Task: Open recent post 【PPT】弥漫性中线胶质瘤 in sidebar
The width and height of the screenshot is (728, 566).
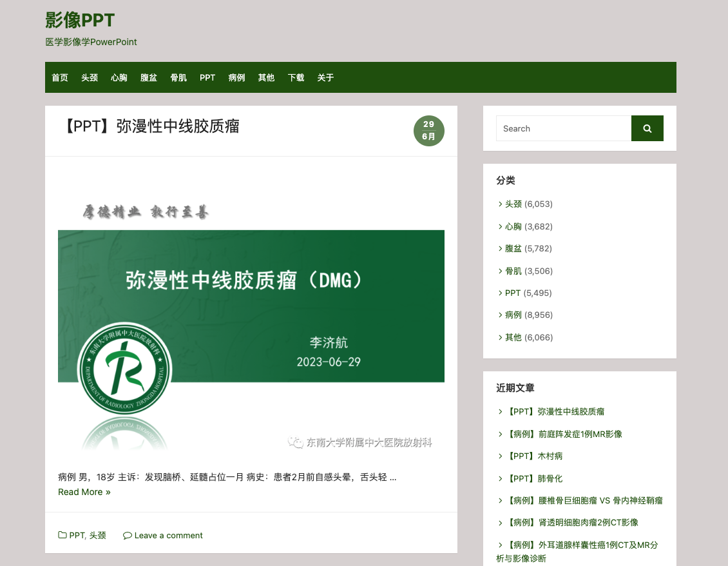Action: (555, 411)
